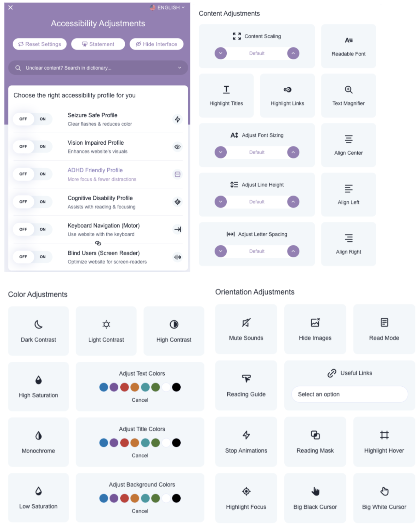Switch ON Blind Users Screen Reader profile
420x531 pixels.
point(43,257)
